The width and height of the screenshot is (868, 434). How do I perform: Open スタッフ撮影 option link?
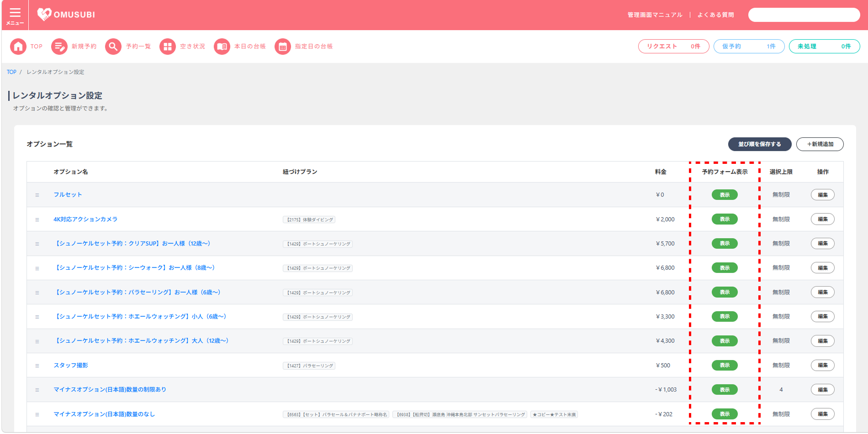tap(71, 366)
